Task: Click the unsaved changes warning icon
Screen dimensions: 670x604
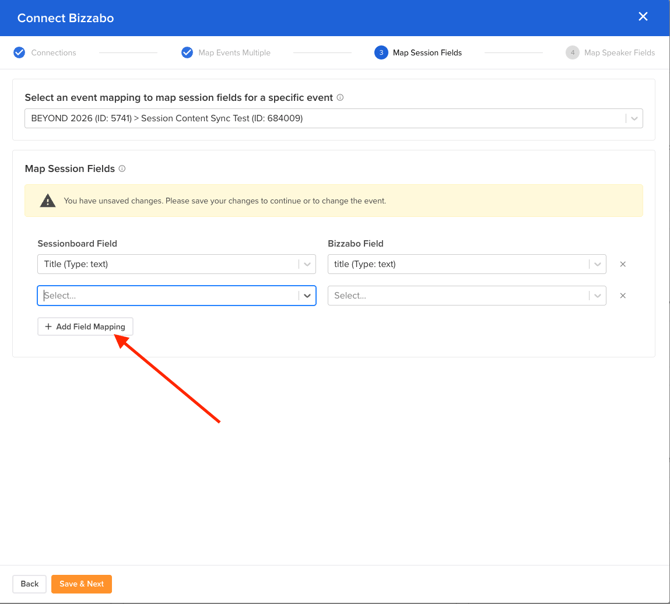Action: (47, 201)
